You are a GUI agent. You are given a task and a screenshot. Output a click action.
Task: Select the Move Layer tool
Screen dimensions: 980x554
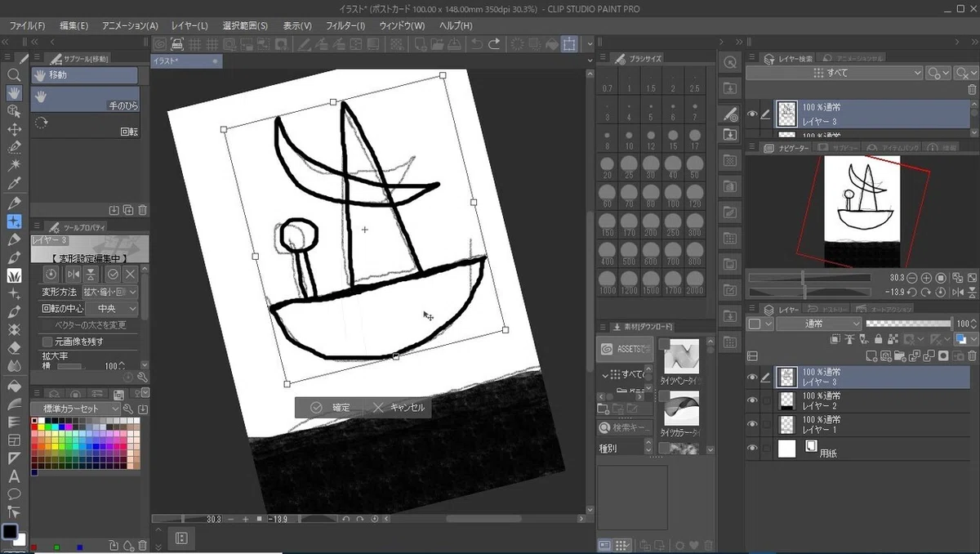click(x=14, y=129)
